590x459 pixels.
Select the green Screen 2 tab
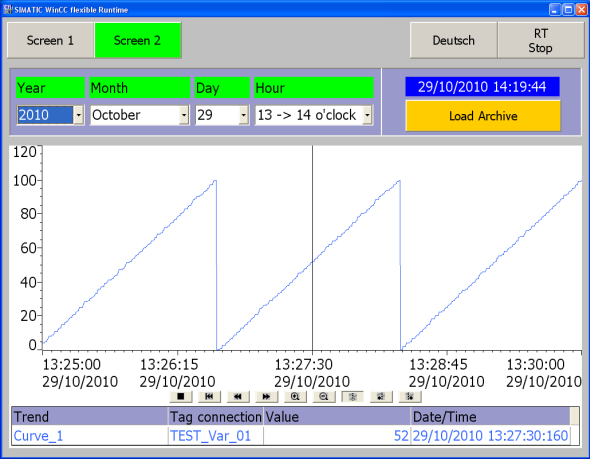tap(138, 40)
